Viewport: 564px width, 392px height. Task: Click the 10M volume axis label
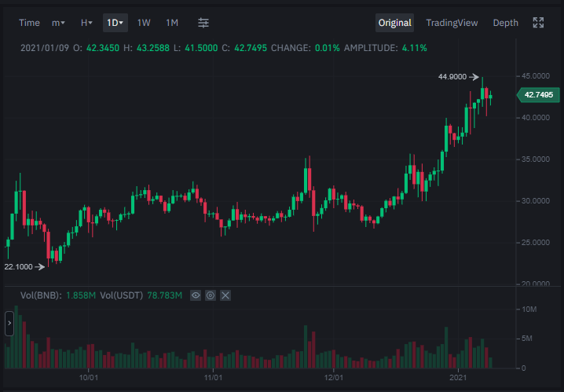[x=529, y=310]
